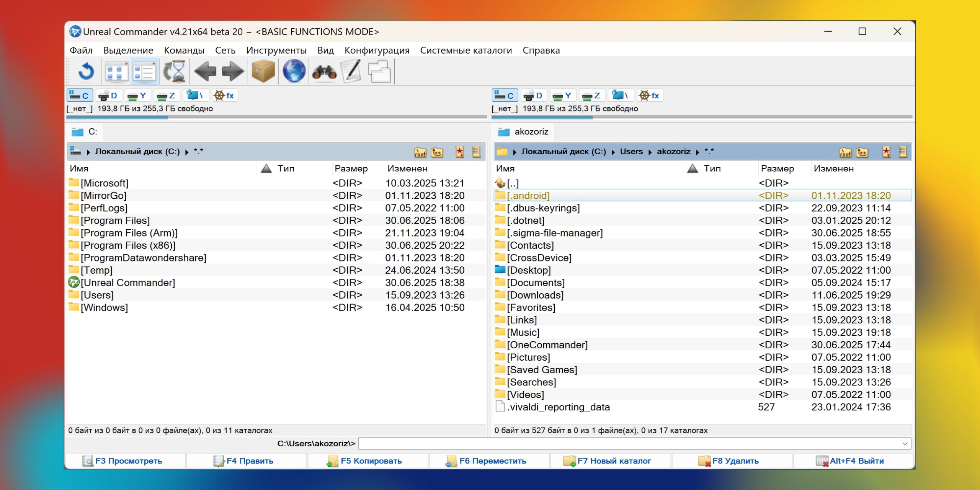This screenshot has height=490, width=980.
Task: Open the command line history dropdown
Action: click(905, 444)
